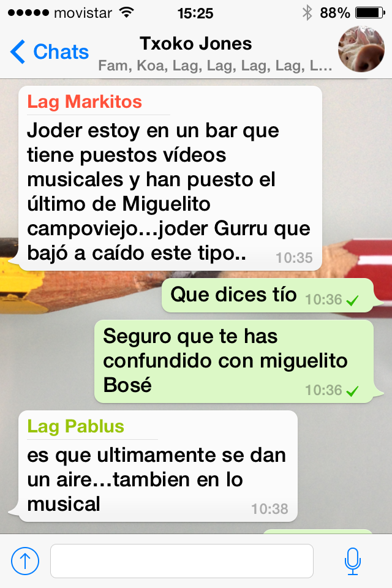Tap the Wi-Fi signal icon in status bar
Image resolution: width=392 pixels, height=588 pixels.
[x=126, y=13]
